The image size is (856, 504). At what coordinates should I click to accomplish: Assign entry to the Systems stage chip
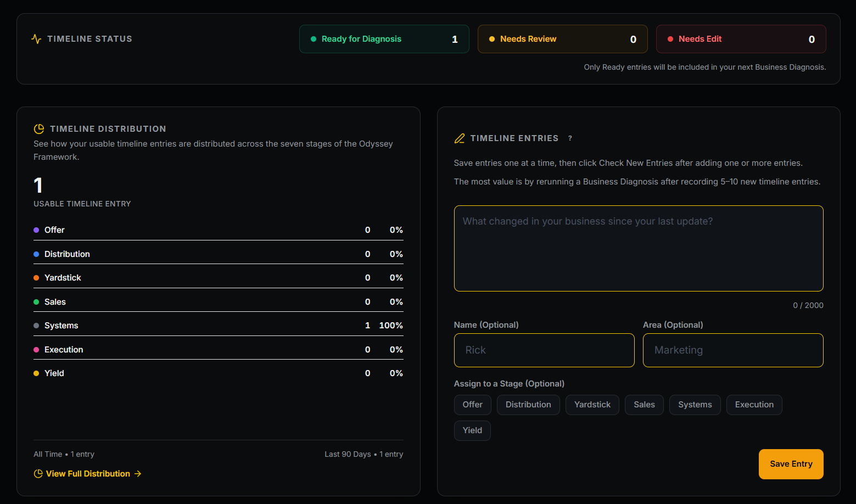[695, 405]
